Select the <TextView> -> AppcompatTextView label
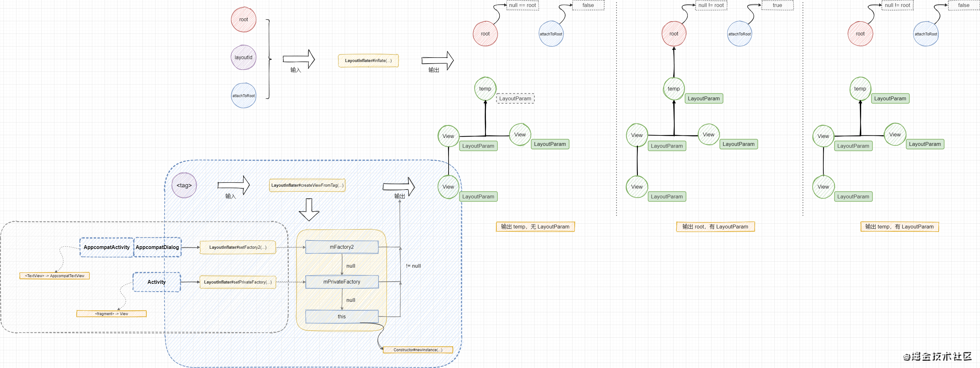The height and width of the screenshot is (368, 980). 54,276
